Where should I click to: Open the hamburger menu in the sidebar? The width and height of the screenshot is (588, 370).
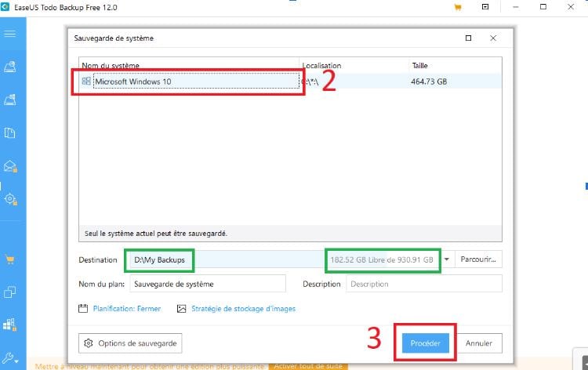[x=9, y=34]
